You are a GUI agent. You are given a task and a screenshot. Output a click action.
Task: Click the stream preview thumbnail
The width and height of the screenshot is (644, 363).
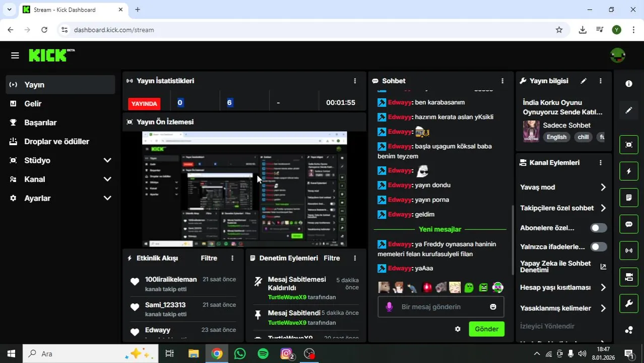click(x=244, y=189)
